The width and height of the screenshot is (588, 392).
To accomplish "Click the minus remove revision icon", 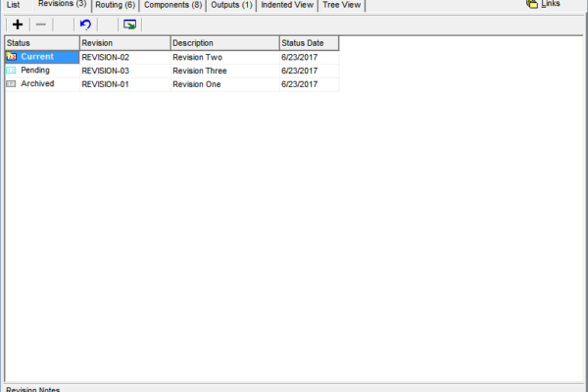I will coord(41,24).
